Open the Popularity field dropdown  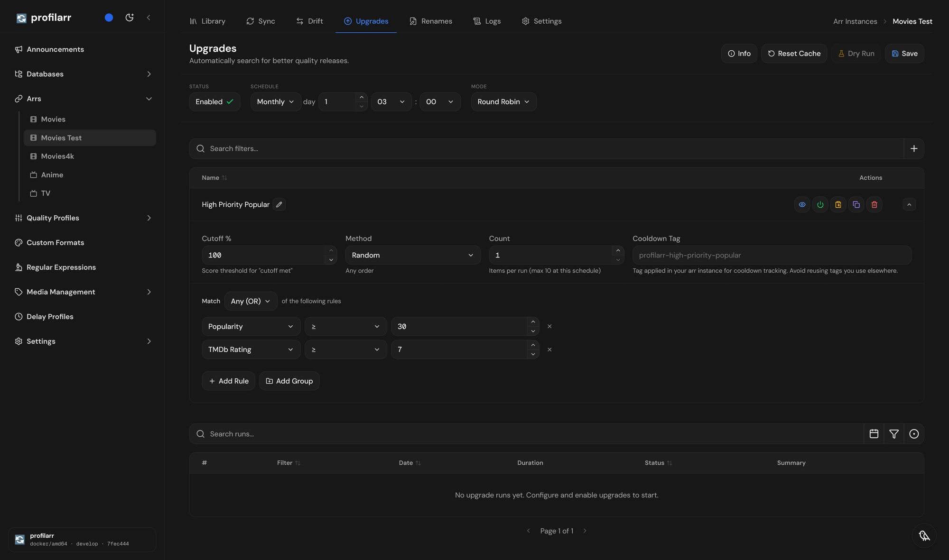pos(251,326)
